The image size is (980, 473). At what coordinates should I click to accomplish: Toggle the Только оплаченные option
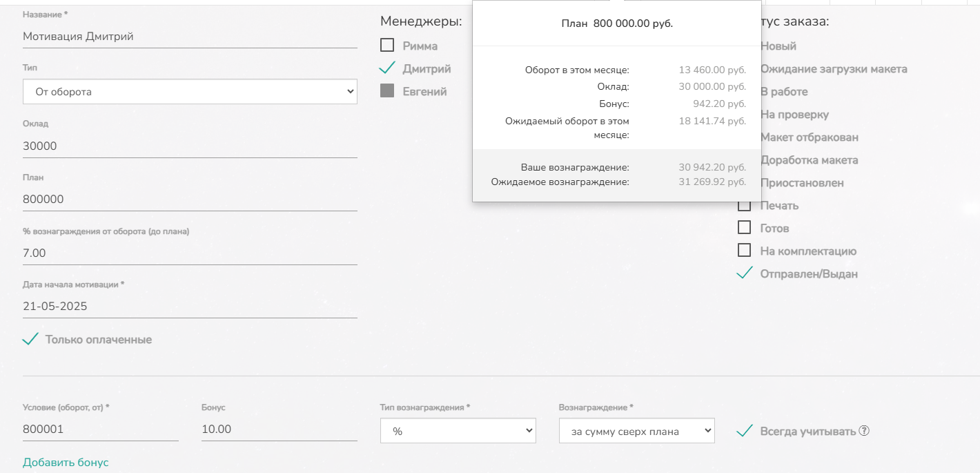[x=30, y=339]
